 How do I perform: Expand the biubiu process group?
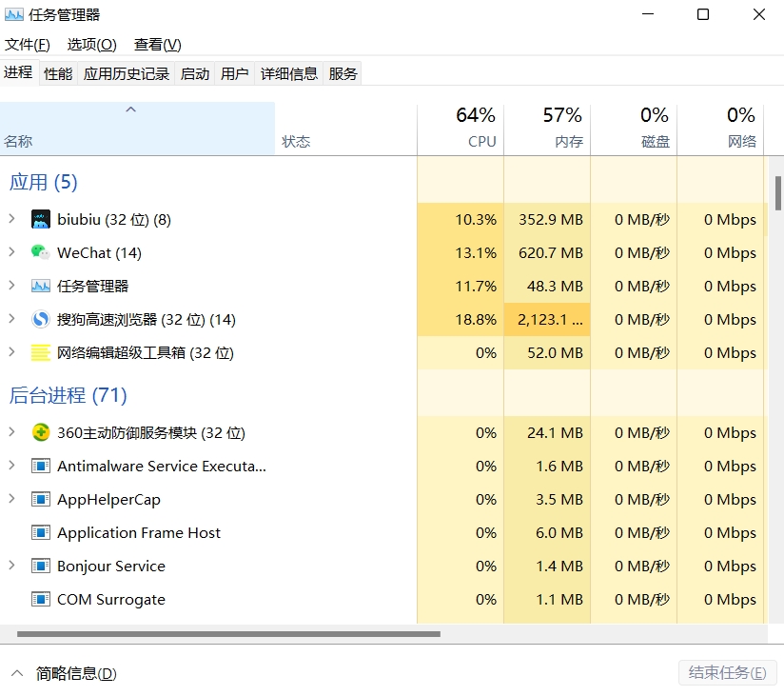[x=11, y=220]
